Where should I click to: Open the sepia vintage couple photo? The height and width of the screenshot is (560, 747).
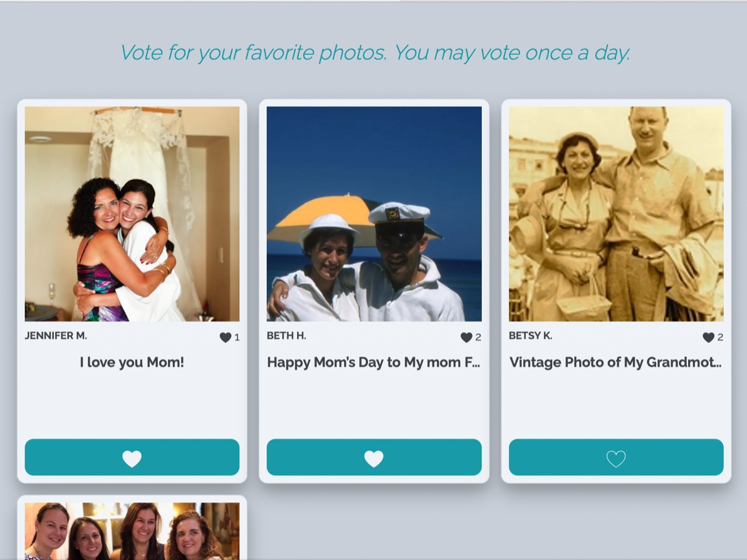pyautogui.click(x=616, y=214)
